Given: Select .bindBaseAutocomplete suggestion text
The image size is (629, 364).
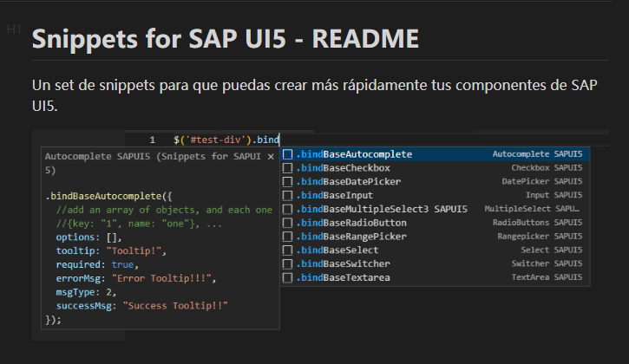Looking at the screenshot, I should pyautogui.click(x=354, y=154).
